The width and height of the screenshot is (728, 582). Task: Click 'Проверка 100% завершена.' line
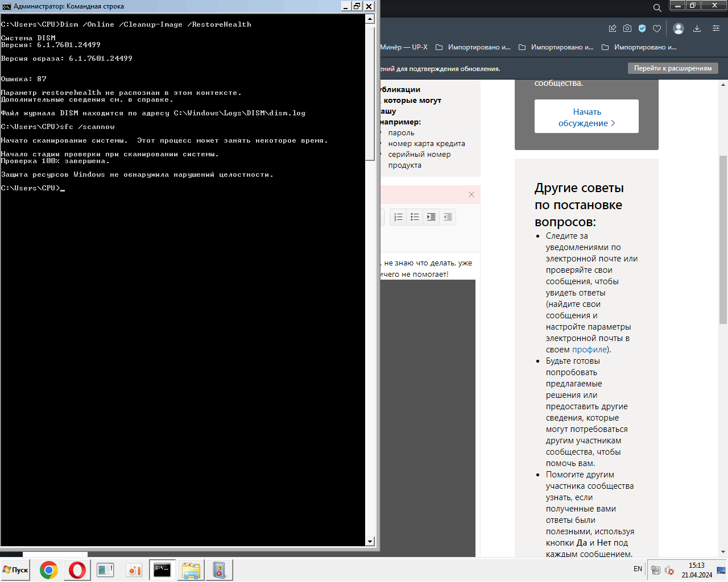point(55,161)
